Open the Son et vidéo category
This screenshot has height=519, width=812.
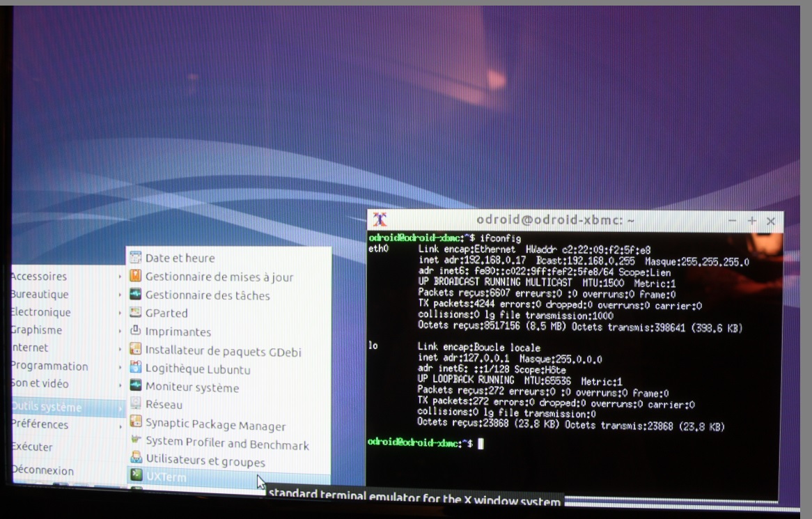pyautogui.click(x=40, y=384)
